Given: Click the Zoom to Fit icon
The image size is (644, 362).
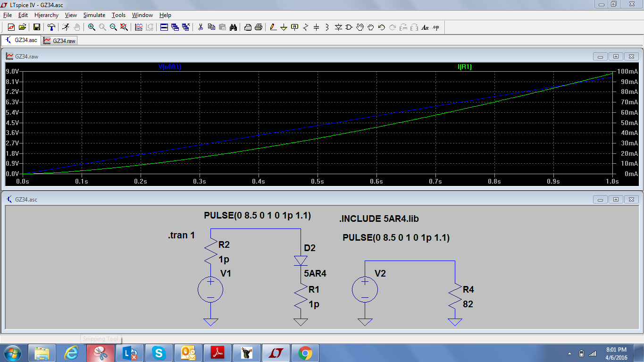Looking at the screenshot, I should click(x=124, y=27).
